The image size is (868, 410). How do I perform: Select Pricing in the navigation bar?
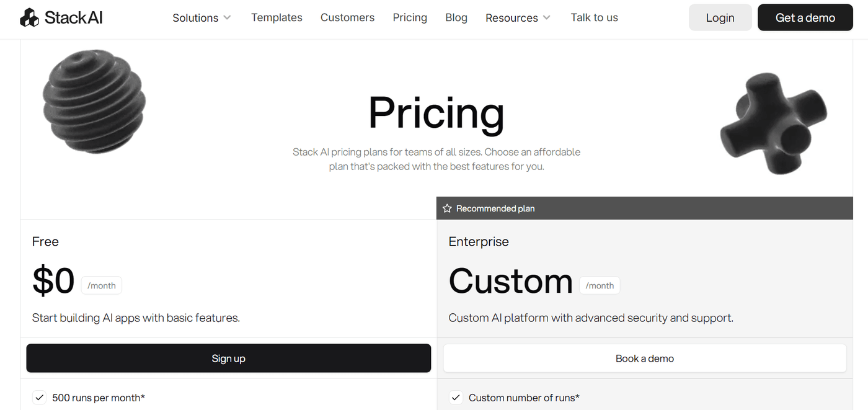pos(410,17)
